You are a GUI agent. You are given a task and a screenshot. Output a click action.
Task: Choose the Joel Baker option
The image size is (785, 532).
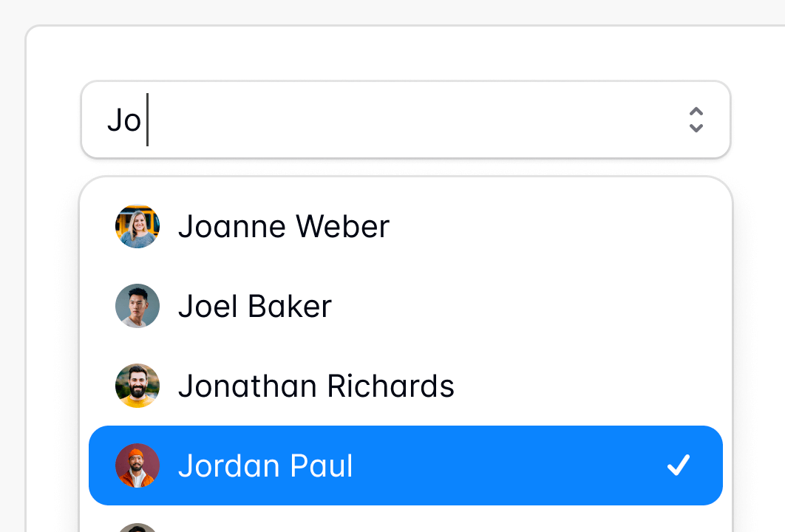pyautogui.click(x=405, y=306)
